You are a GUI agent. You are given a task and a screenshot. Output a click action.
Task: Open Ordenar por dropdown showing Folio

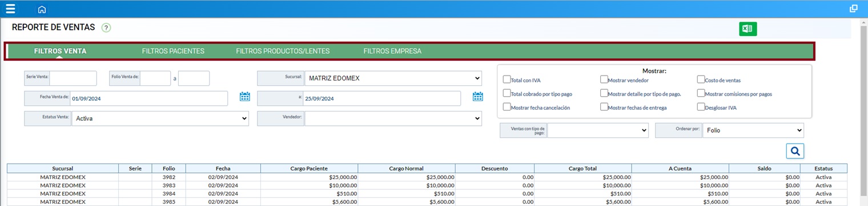coord(753,130)
